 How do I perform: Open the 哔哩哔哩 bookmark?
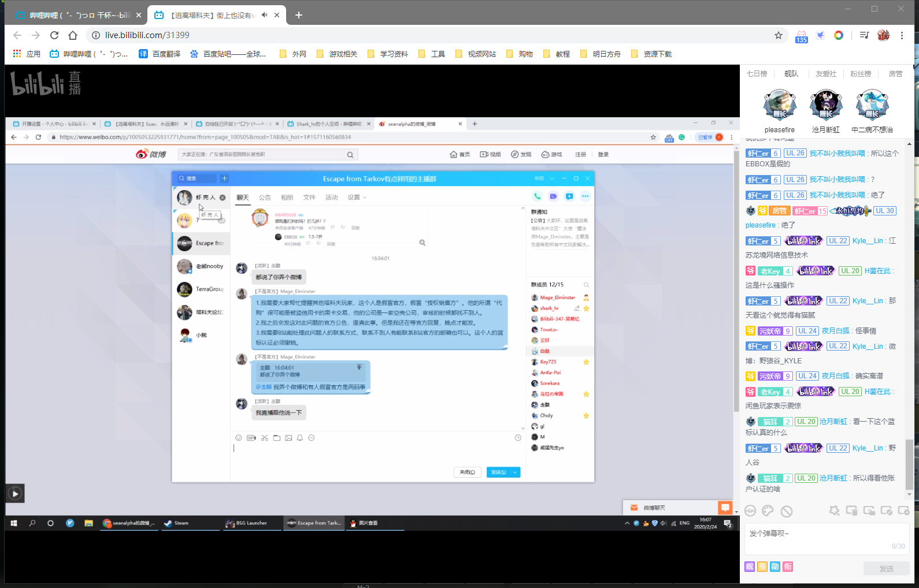pyautogui.click(x=89, y=54)
